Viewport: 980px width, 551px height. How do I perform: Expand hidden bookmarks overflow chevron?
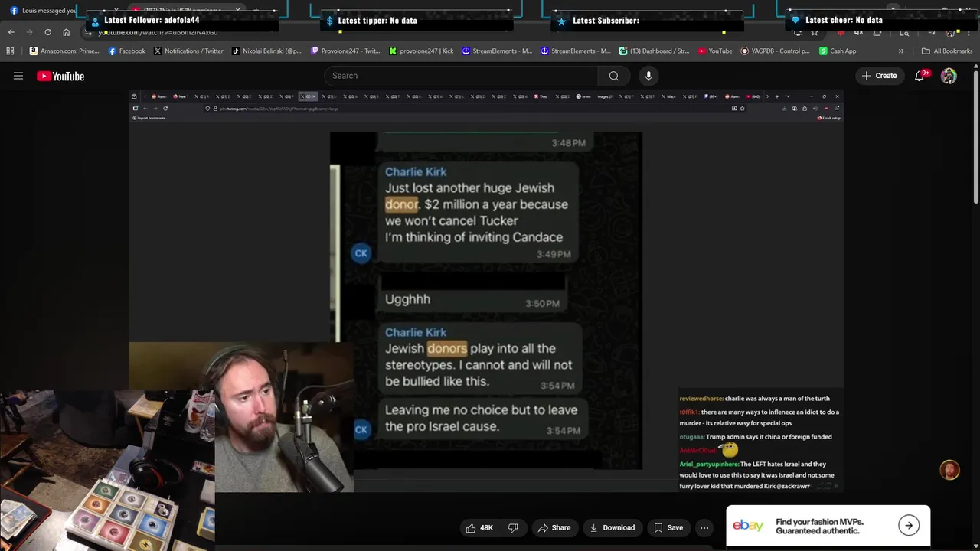901,51
